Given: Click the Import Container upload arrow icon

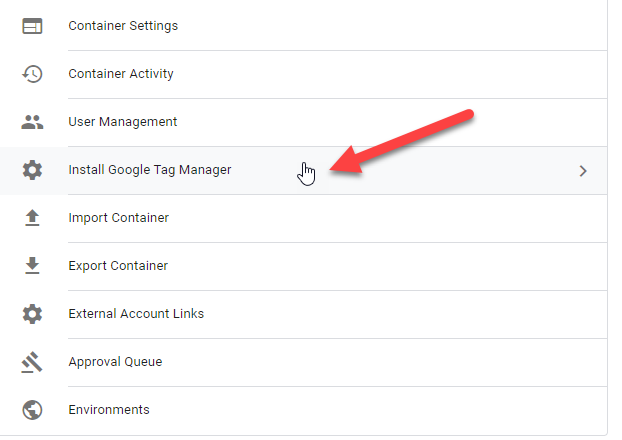Looking at the screenshot, I should 32,218.
